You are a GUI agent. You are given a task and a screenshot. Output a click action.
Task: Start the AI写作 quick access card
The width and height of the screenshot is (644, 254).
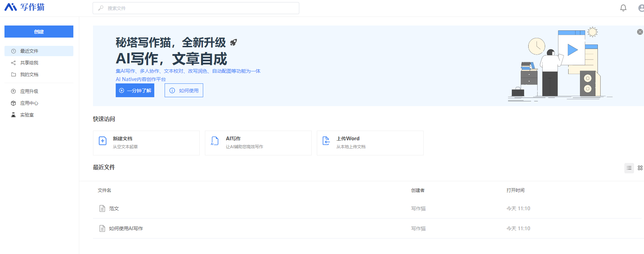tap(258, 143)
